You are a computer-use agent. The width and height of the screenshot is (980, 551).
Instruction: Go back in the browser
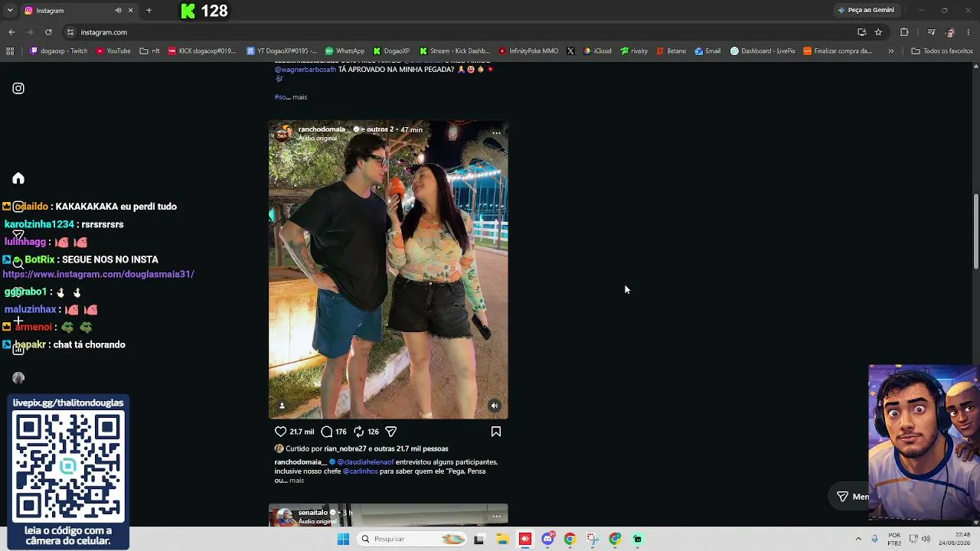(x=11, y=32)
